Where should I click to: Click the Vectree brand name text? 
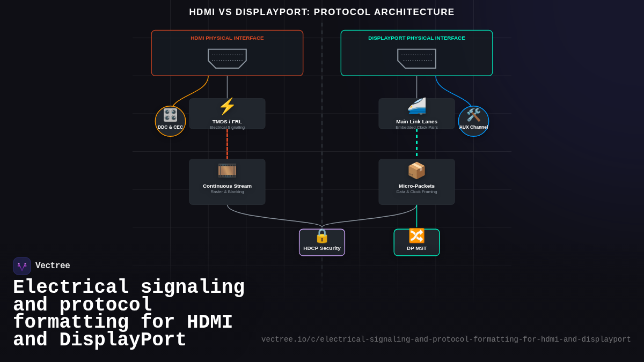[x=53, y=265]
